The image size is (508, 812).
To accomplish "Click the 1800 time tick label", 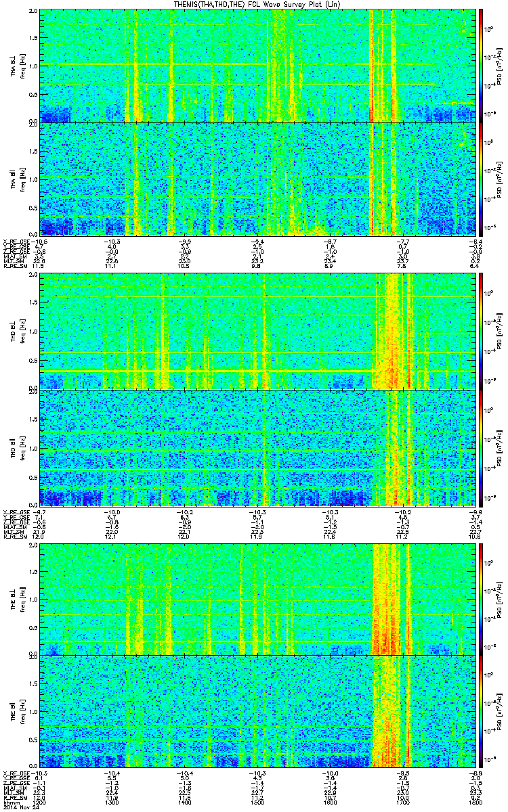I will pos(474,801).
